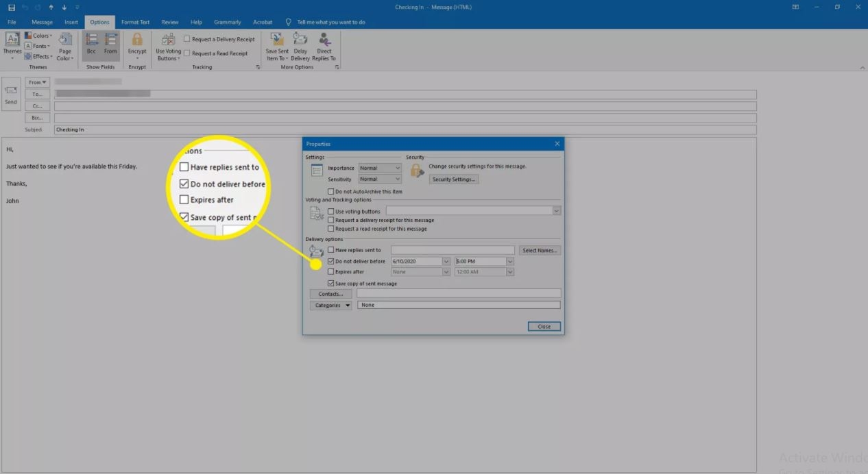Click the Encrypt padlock button

pos(137,45)
